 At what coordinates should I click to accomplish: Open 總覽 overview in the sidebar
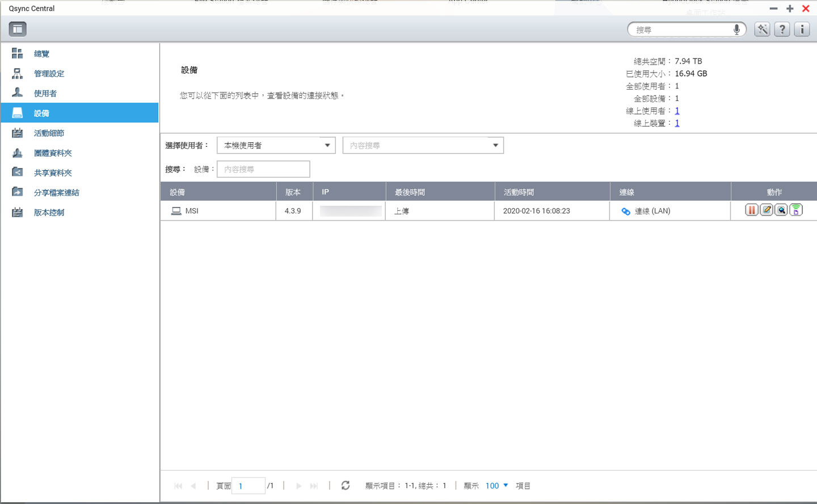pos(79,53)
